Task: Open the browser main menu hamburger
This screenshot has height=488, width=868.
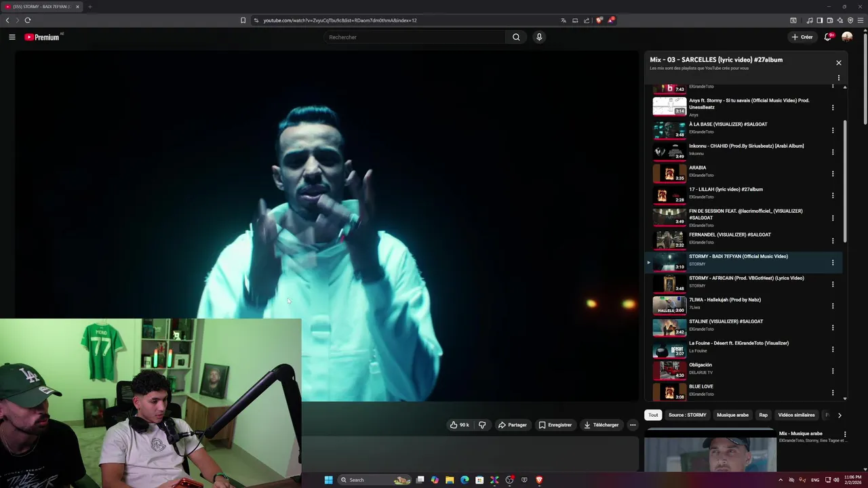Action: coord(861,20)
